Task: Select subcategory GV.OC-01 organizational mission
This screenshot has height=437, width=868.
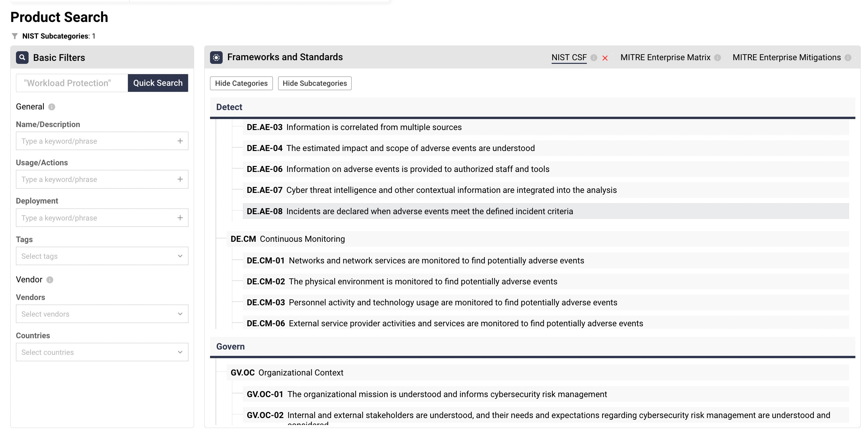Action: 546,394
